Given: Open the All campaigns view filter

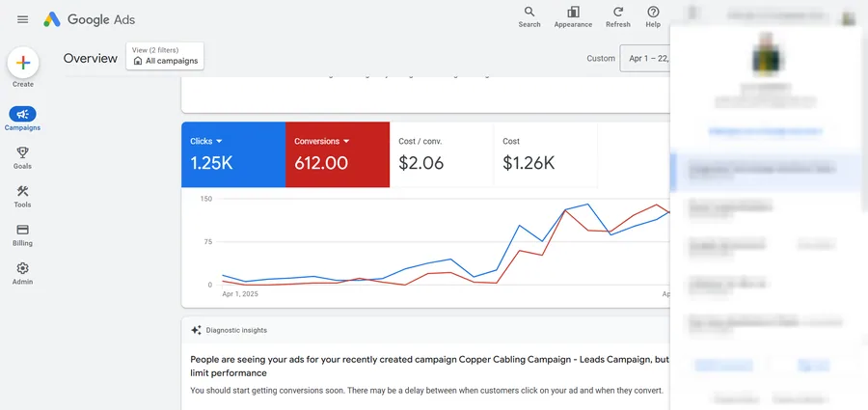Looking at the screenshot, I should (165, 56).
